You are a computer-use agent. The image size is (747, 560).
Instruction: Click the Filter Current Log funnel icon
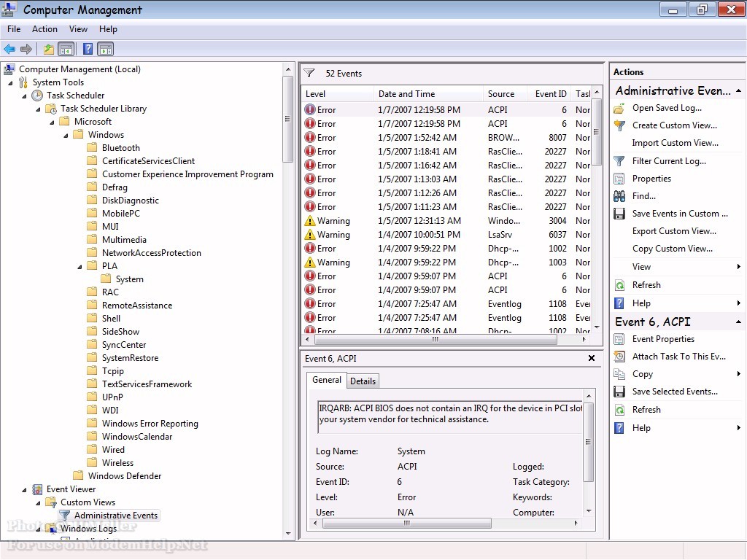[619, 161]
